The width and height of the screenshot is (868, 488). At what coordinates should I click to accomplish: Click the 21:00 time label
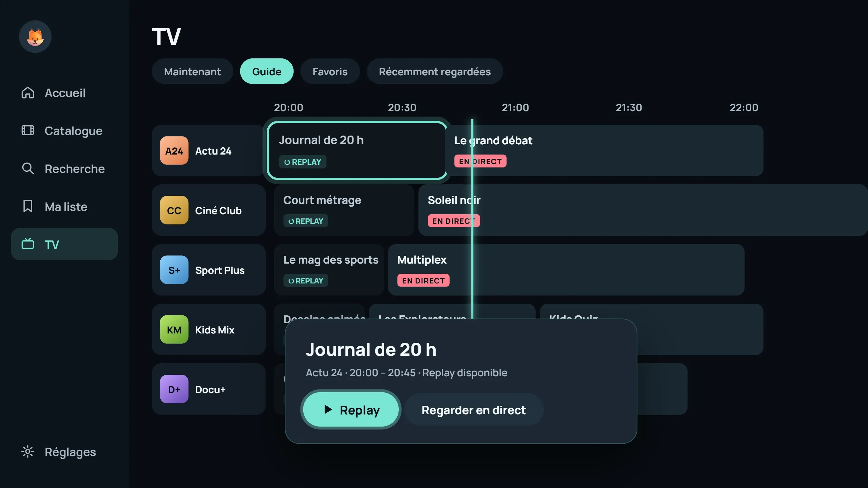pos(515,108)
